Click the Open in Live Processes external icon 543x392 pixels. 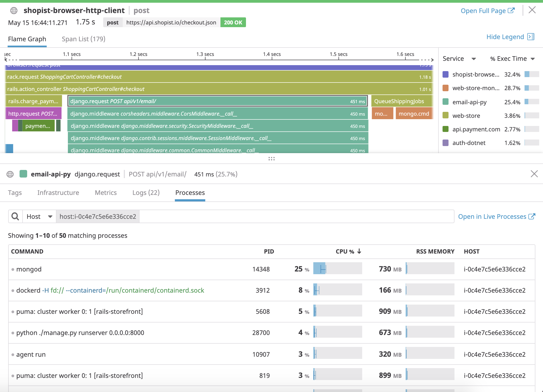(532, 216)
